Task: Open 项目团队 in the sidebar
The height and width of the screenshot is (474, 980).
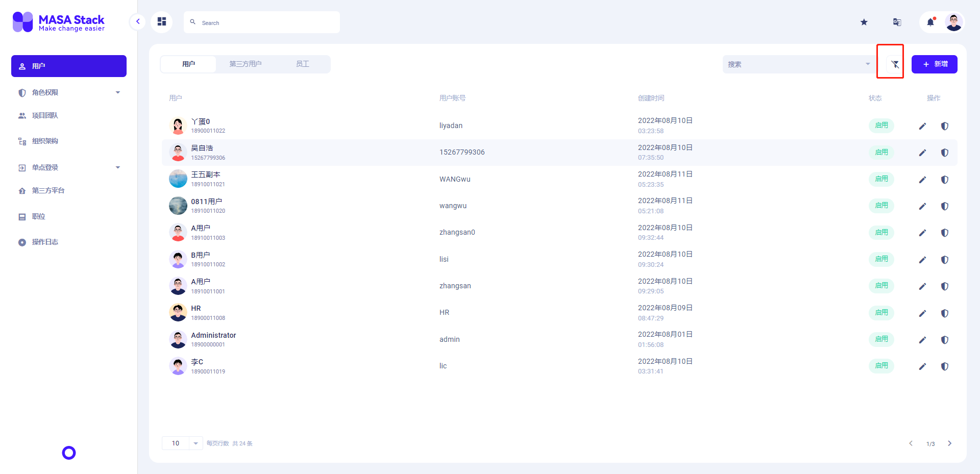Action: click(69, 116)
